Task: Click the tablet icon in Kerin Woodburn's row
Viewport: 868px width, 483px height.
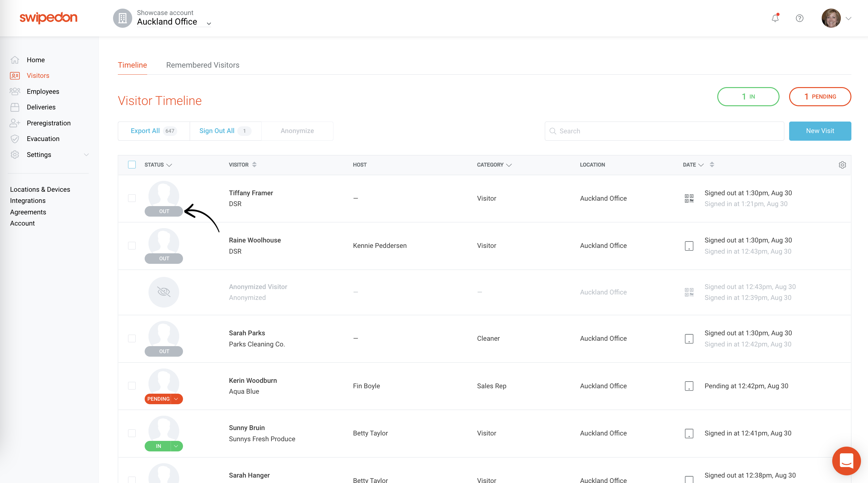Action: pos(689,386)
